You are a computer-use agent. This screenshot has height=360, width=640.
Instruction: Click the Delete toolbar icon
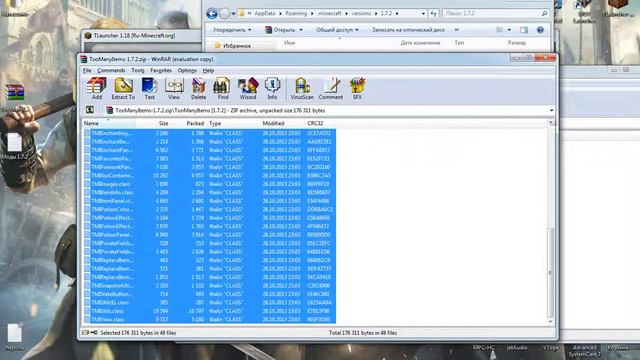198,89
